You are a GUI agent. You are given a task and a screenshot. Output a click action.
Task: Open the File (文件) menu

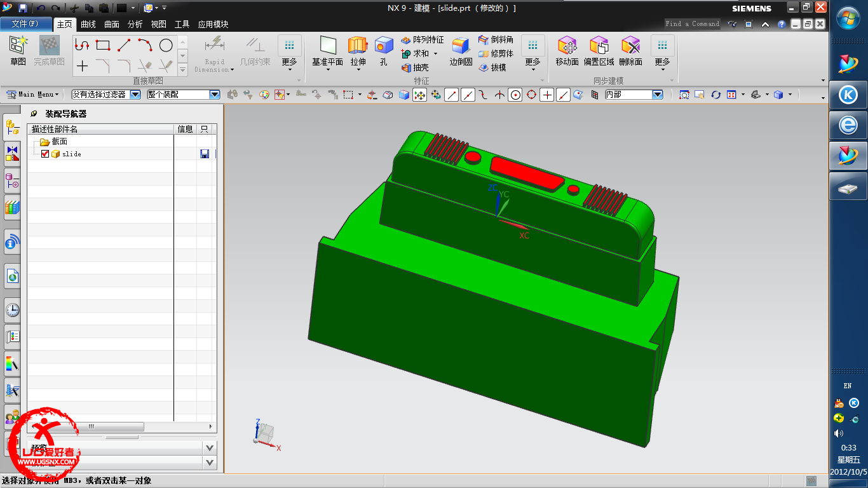[26, 24]
